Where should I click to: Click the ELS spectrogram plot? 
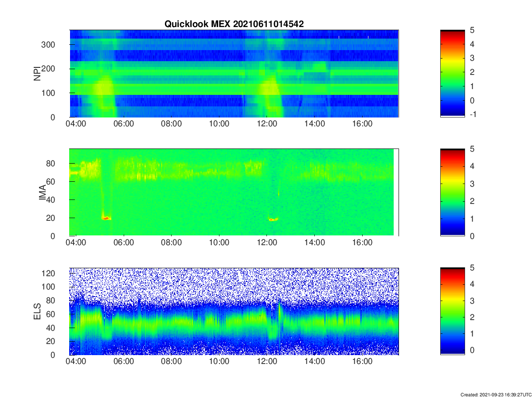point(234,311)
